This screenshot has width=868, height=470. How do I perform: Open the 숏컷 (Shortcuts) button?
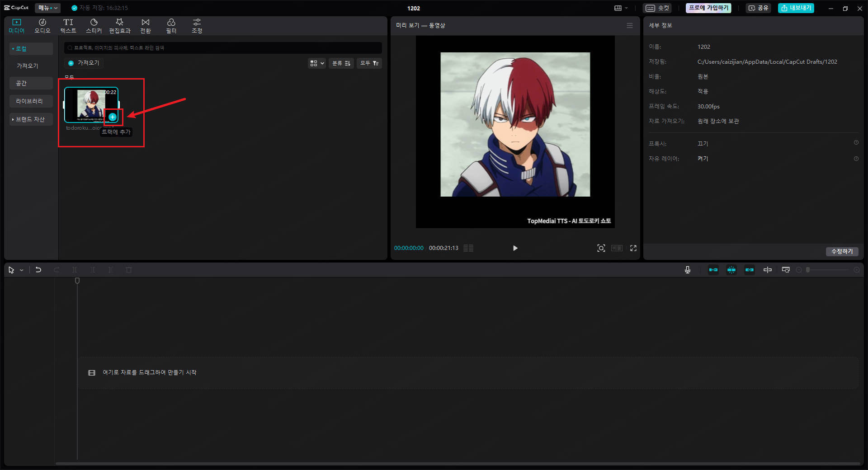[x=657, y=8]
